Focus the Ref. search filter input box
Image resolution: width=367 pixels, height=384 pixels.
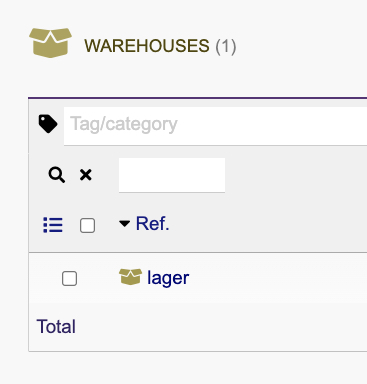coord(172,175)
